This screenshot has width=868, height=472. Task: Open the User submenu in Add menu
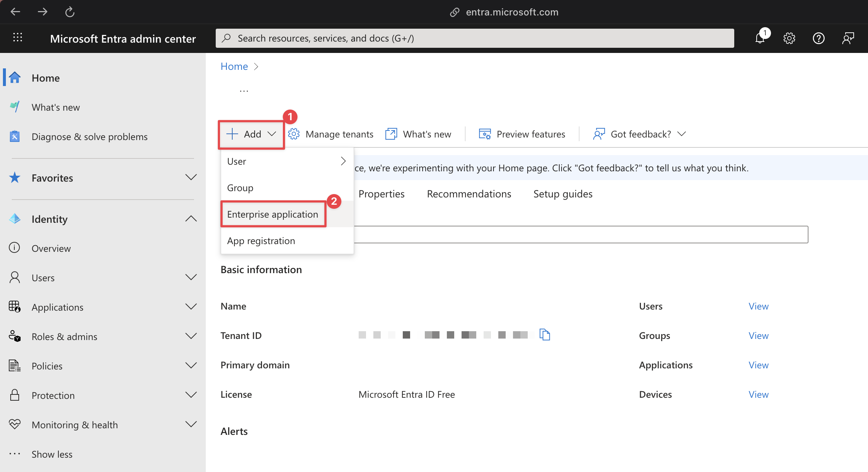pyautogui.click(x=287, y=161)
